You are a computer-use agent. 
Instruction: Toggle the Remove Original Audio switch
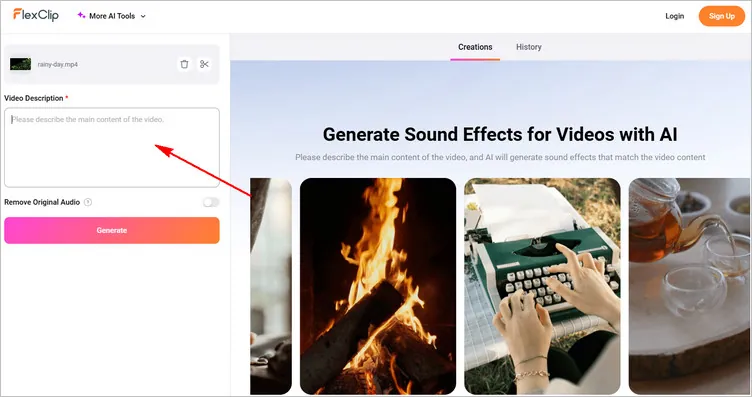pyautogui.click(x=211, y=202)
